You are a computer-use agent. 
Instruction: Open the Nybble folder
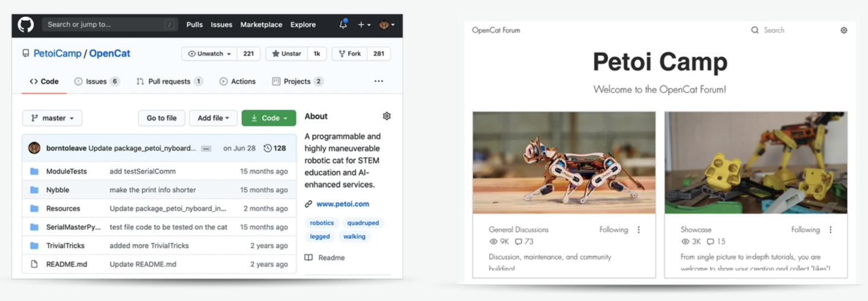(58, 190)
